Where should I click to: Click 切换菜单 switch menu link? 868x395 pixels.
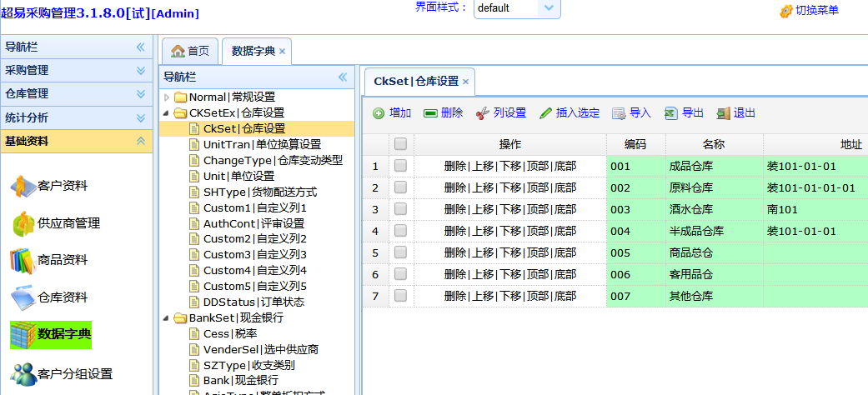point(809,11)
